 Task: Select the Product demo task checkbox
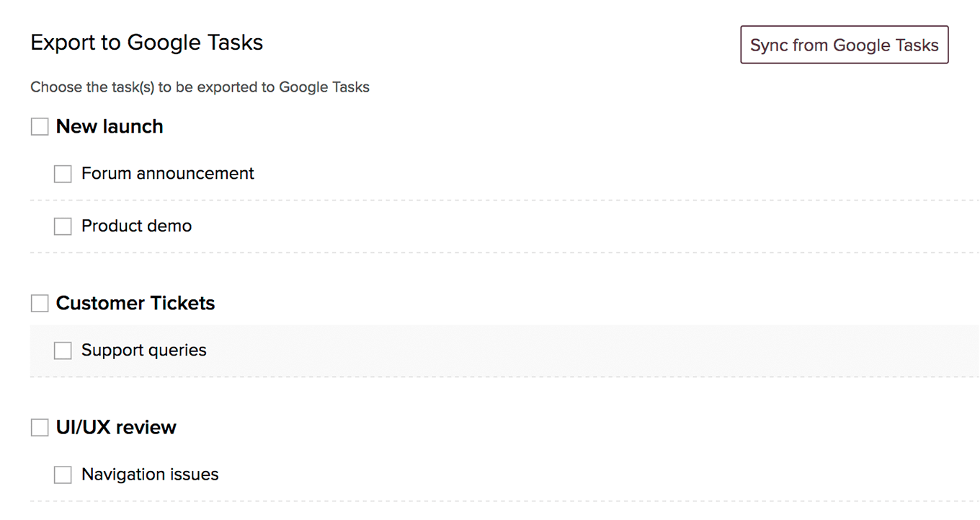point(63,226)
